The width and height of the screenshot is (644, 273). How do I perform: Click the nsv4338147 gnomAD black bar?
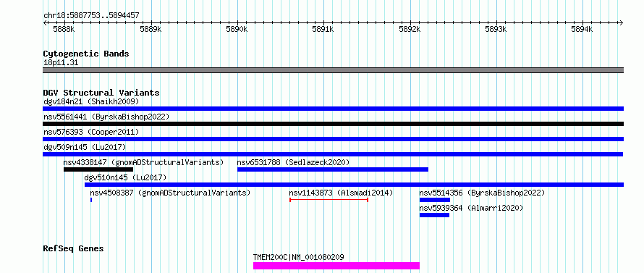pyautogui.click(x=98, y=169)
